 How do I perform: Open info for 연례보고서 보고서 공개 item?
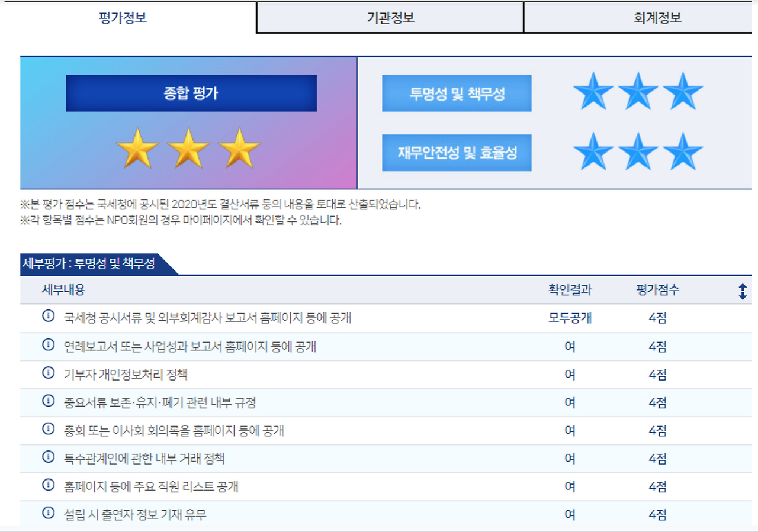(48, 346)
